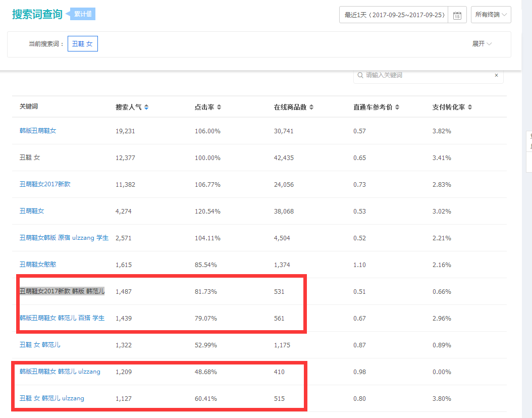Select the click rate value 120.54%
532x418 pixels.
coord(207,212)
